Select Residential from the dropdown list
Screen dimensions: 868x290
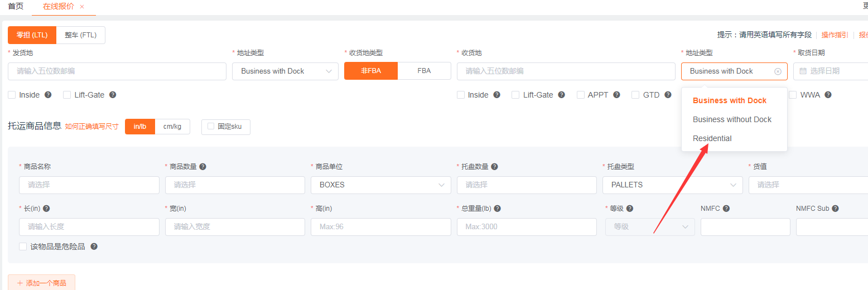[712, 138]
